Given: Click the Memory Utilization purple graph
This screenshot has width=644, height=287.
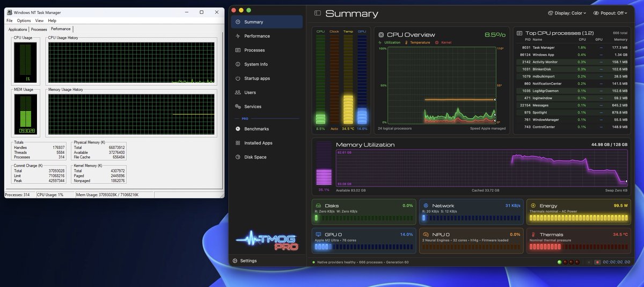Looking at the screenshot, I should pos(481,167).
